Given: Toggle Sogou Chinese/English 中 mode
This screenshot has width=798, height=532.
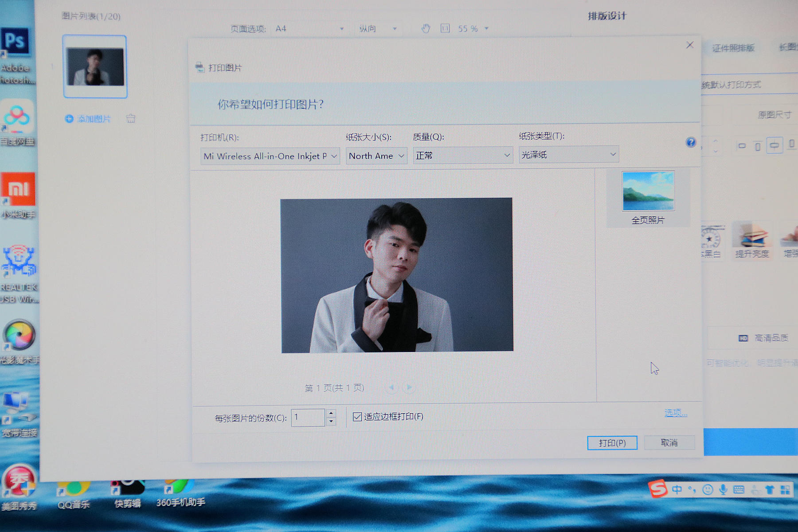Looking at the screenshot, I should coord(677,489).
